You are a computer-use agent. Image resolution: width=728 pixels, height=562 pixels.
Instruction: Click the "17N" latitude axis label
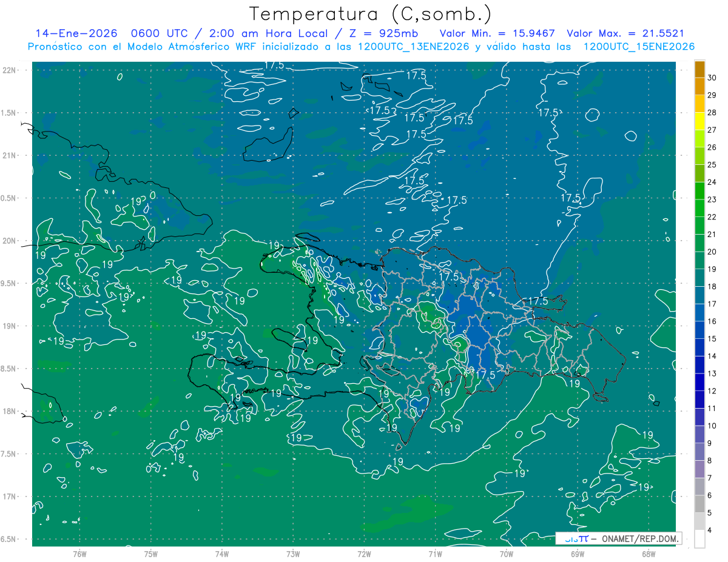pyautogui.click(x=10, y=497)
